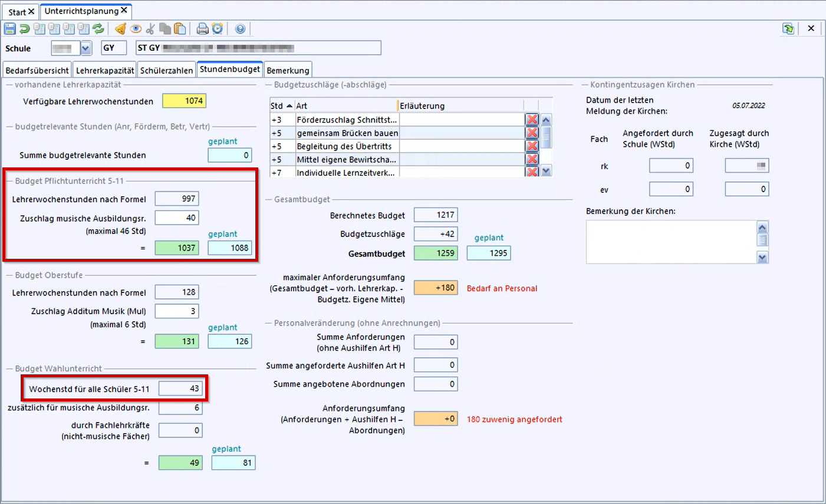Click the Zugesagt durch Kirche ev field
The height and width of the screenshot is (504, 826).
click(747, 189)
